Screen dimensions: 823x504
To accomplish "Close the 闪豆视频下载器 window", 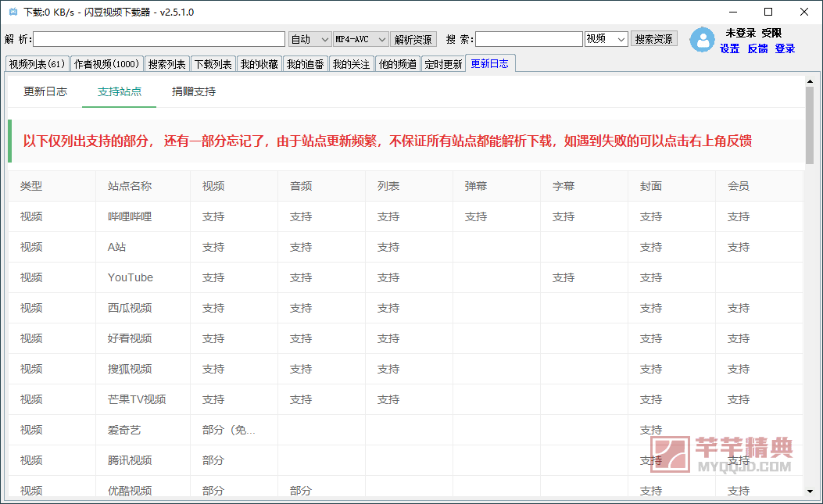I will point(804,12).
